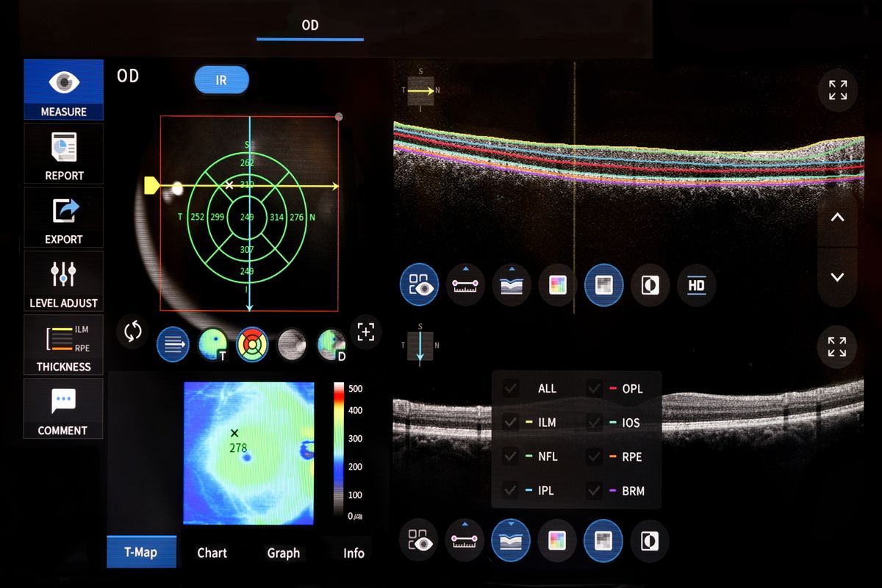Select the thickness map thumbnail labeled T
882x588 pixels.
click(x=213, y=344)
